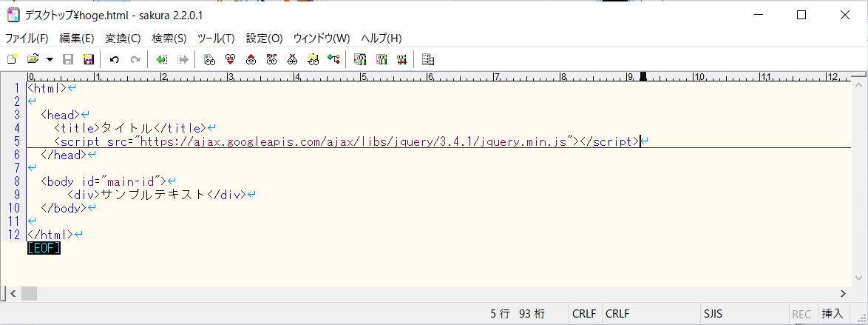Open the ツール(T) menu
Viewport: 868px width, 325px height.
click(x=216, y=38)
